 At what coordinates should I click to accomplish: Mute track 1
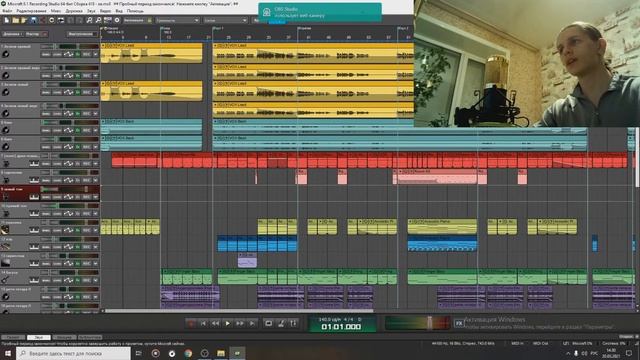click(46, 54)
